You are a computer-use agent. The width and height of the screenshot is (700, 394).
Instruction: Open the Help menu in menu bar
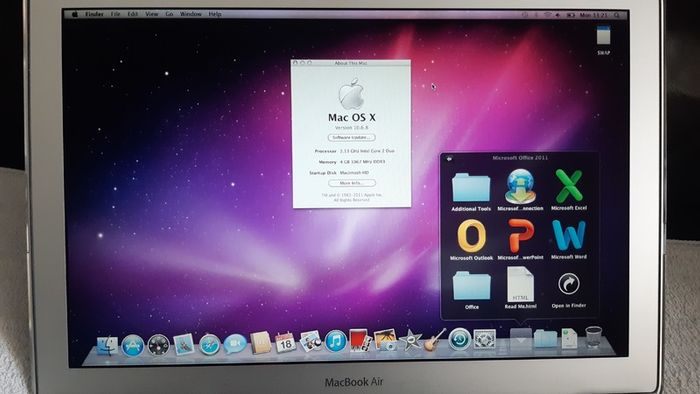215,14
